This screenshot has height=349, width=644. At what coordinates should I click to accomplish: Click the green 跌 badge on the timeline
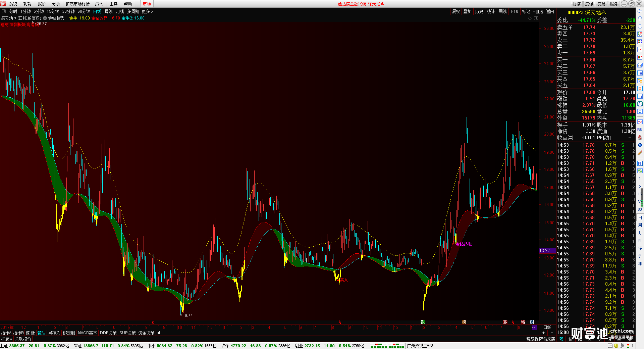(423, 322)
